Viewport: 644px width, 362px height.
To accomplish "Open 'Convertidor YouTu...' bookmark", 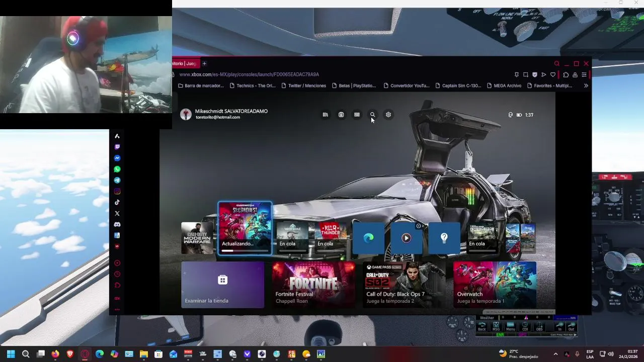I will [x=407, y=85].
